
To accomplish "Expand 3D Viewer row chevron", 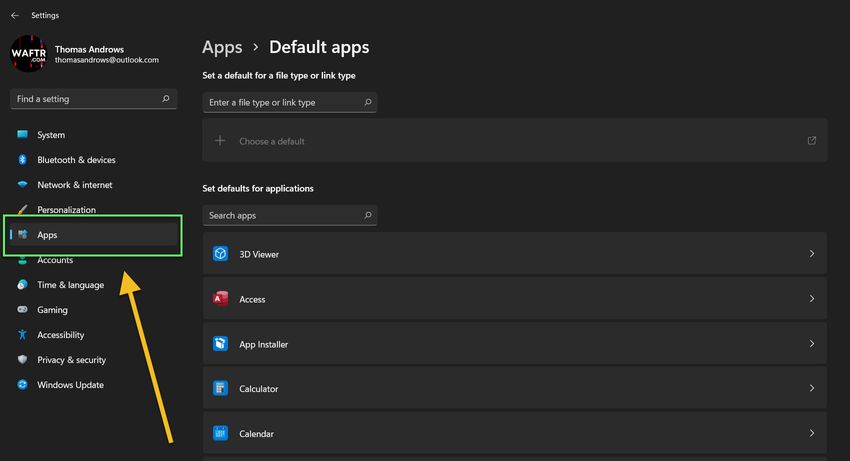I will (x=812, y=254).
